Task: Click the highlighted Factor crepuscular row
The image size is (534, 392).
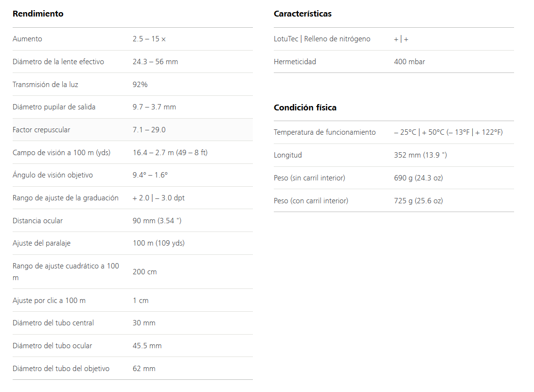Action: [x=133, y=130]
